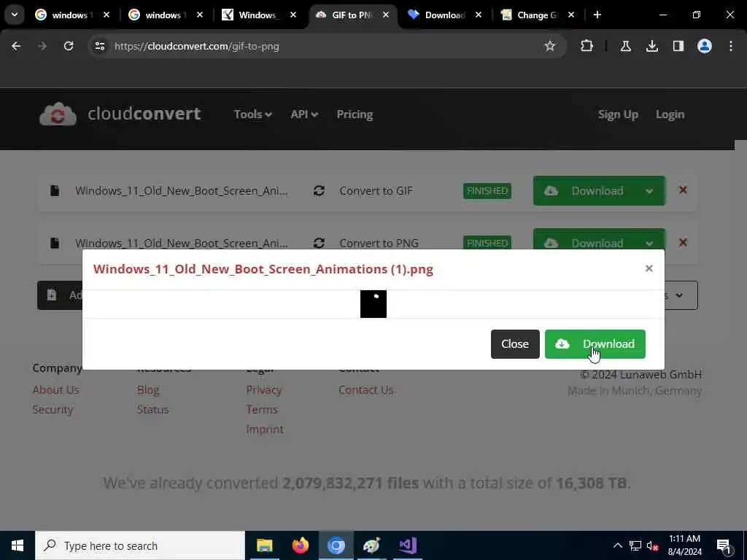Open the Windows Start menu
Viewport: 747px width, 560px height.
(x=18, y=545)
